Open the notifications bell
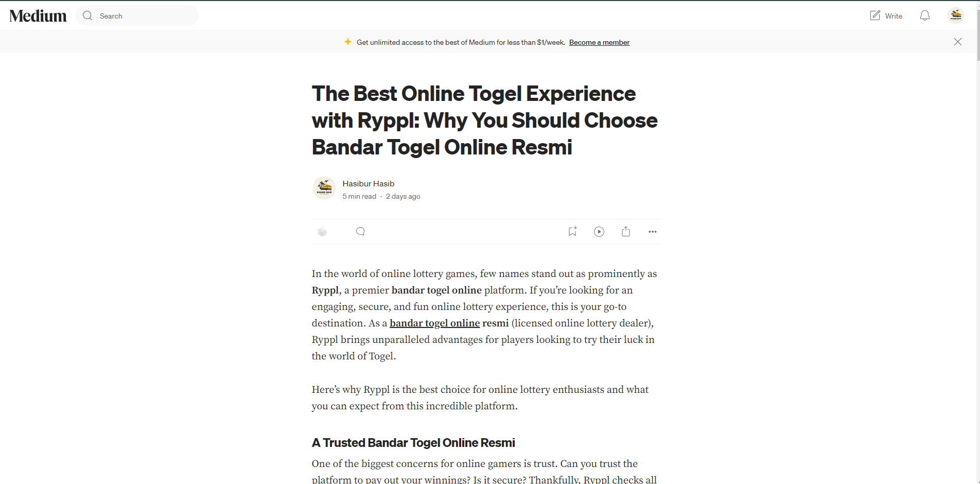980x484 pixels. click(x=925, y=15)
